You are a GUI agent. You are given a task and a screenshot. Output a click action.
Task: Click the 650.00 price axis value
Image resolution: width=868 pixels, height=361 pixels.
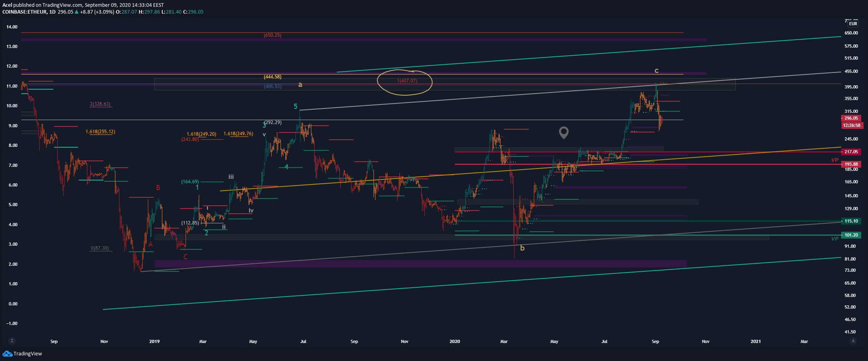pos(851,33)
